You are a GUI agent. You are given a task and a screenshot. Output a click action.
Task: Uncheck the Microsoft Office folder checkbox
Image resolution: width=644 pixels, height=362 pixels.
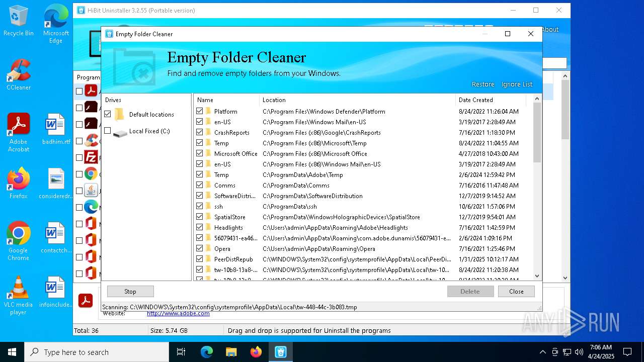point(200,153)
